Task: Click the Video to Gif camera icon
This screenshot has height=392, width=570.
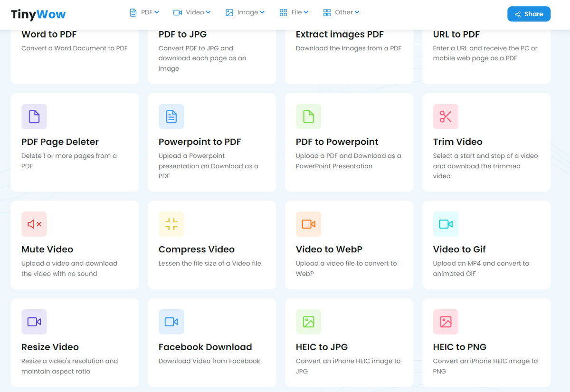Action: coord(446,224)
